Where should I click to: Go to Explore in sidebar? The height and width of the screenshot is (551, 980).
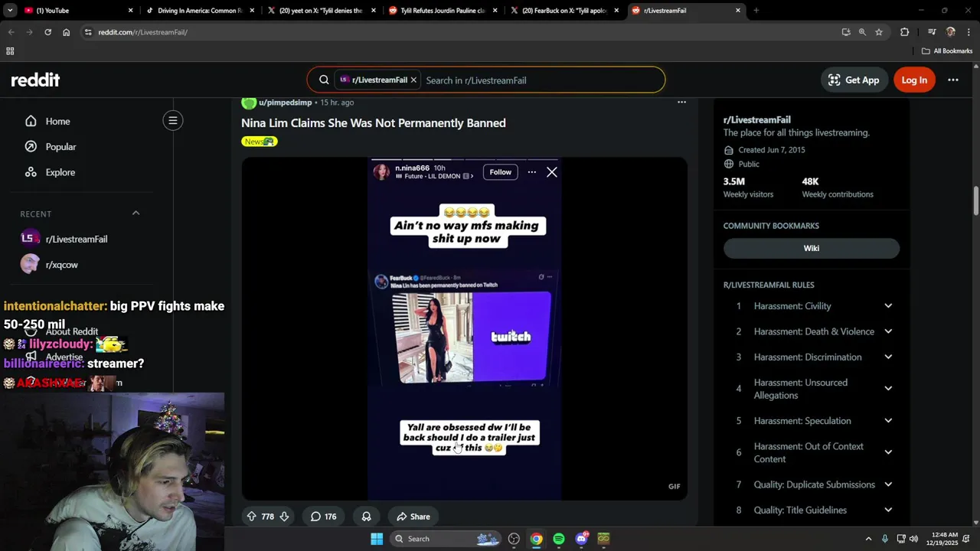[60, 172]
